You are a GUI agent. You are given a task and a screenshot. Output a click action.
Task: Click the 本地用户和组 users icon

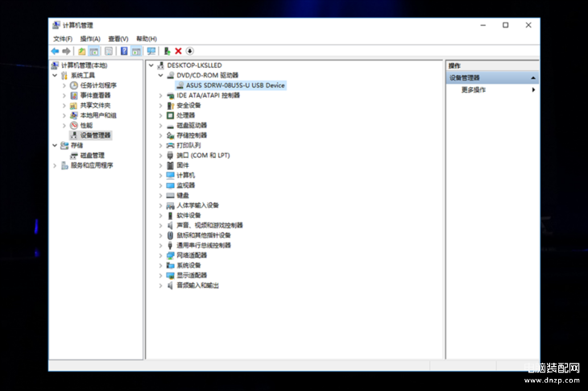pyautogui.click(x=74, y=115)
